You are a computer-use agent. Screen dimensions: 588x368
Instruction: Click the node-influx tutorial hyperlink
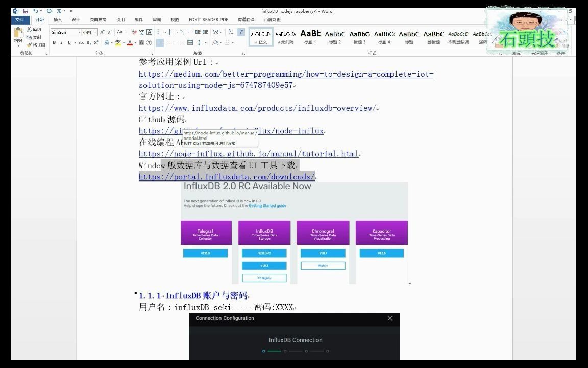tap(249, 154)
